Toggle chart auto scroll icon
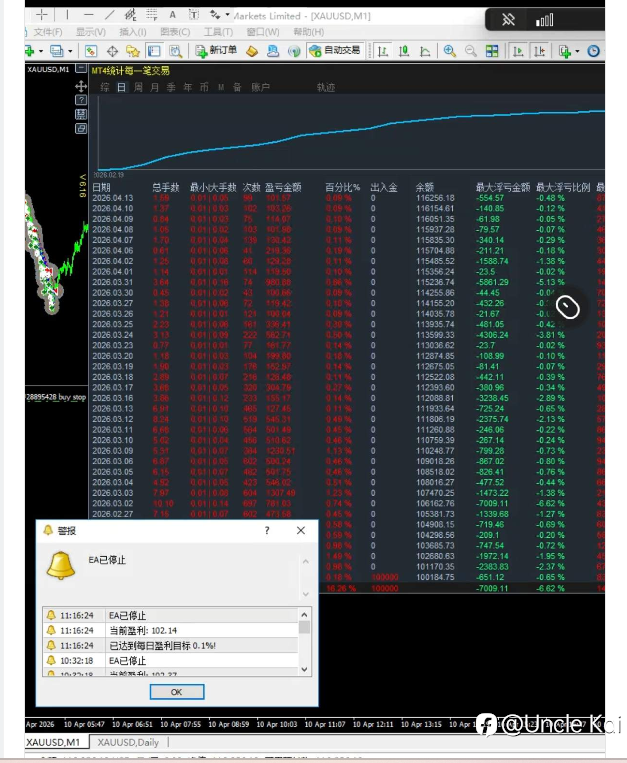 point(518,51)
